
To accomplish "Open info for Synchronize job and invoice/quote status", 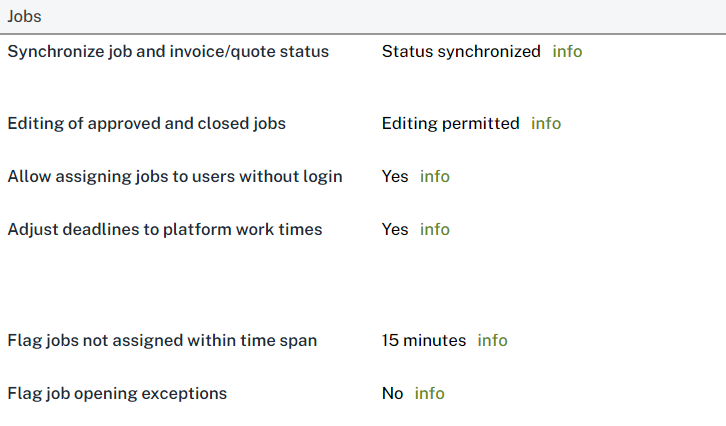I will 567,51.
